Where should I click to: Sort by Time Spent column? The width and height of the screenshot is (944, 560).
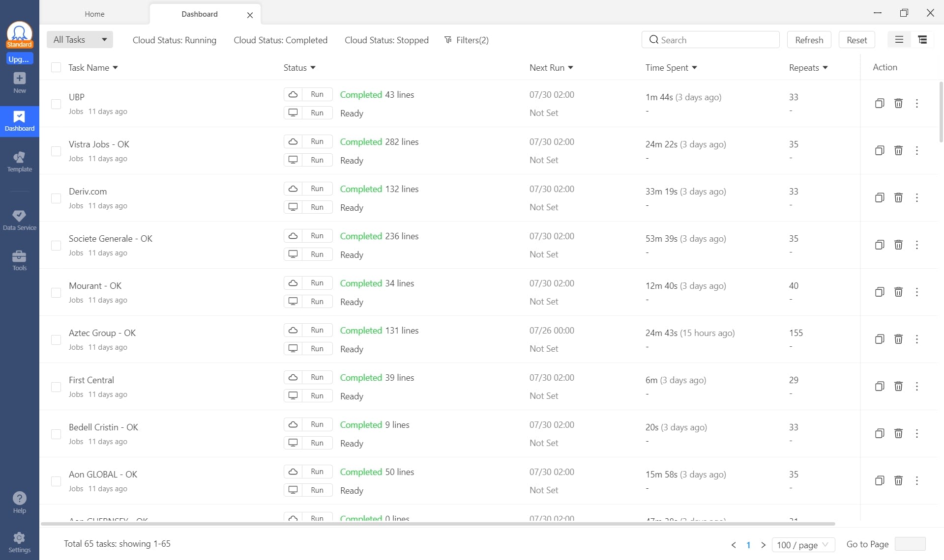[x=671, y=68]
